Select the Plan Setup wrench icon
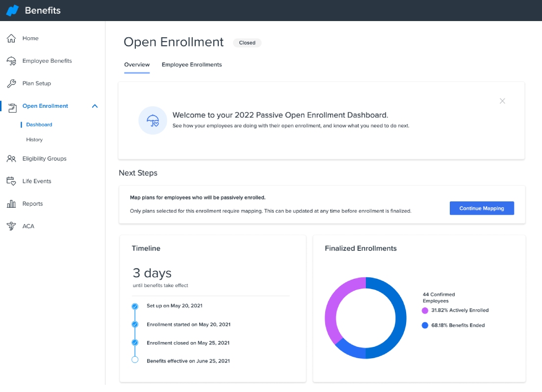 pos(11,84)
